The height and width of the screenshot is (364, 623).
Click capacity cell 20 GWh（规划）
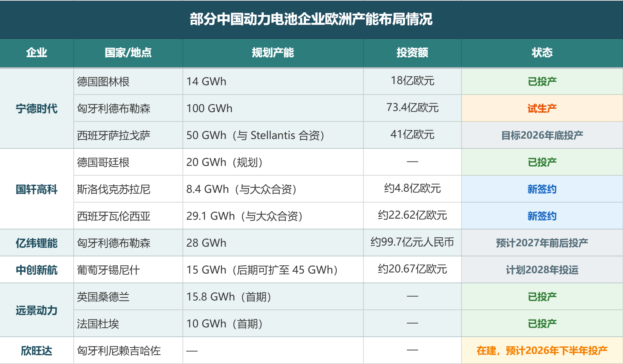click(273, 162)
